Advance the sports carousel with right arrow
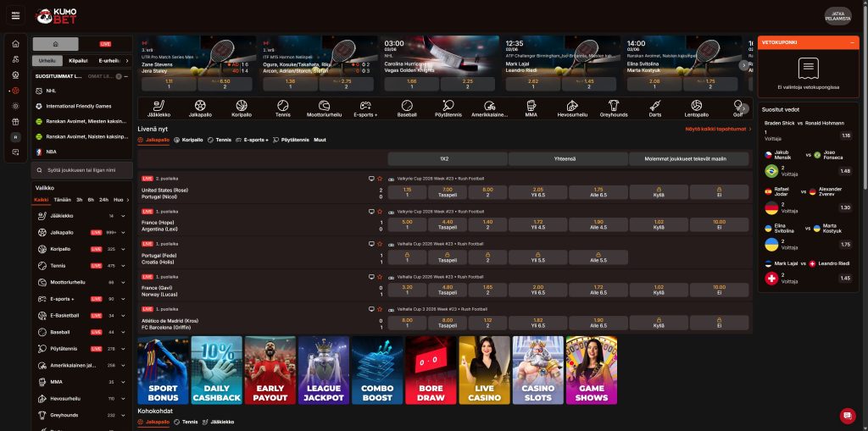Image resolution: width=868 pixels, height=431 pixels. pos(744,108)
